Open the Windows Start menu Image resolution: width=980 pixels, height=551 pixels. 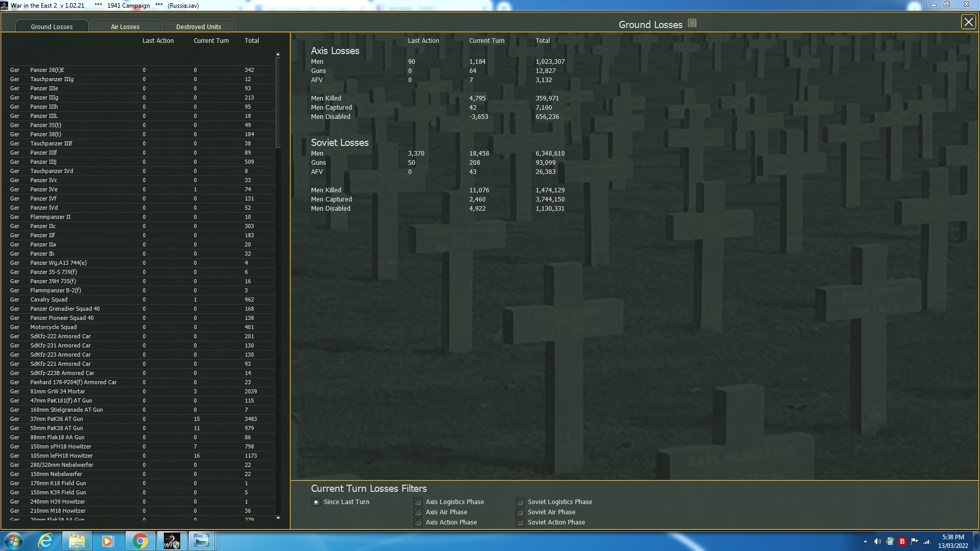pyautogui.click(x=14, y=541)
